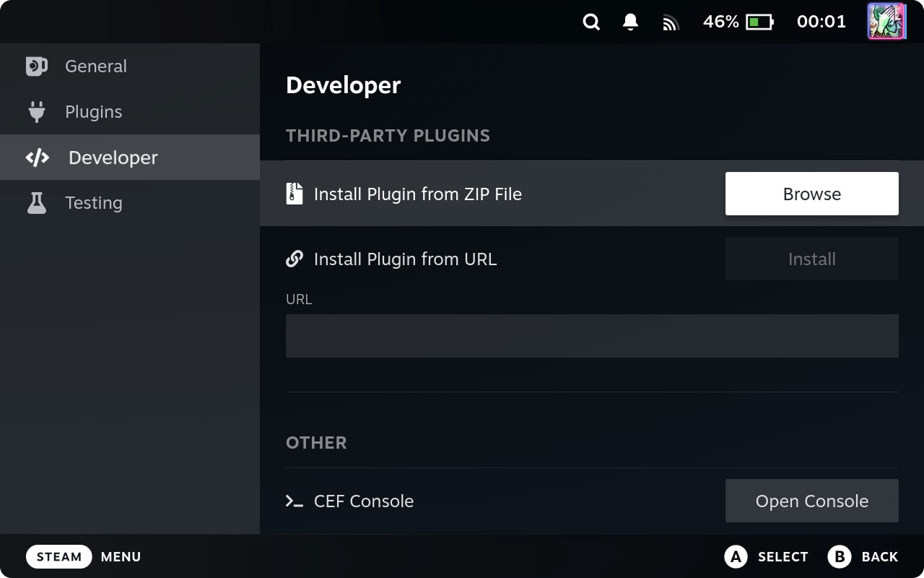Screen dimensions: 924x578
Task: Switch to the General settings tab
Action: coord(95,66)
